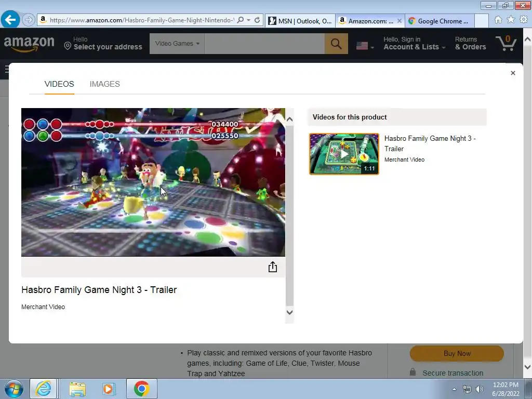Click Select your address
This screenshot has height=399, width=532.
coord(103,44)
